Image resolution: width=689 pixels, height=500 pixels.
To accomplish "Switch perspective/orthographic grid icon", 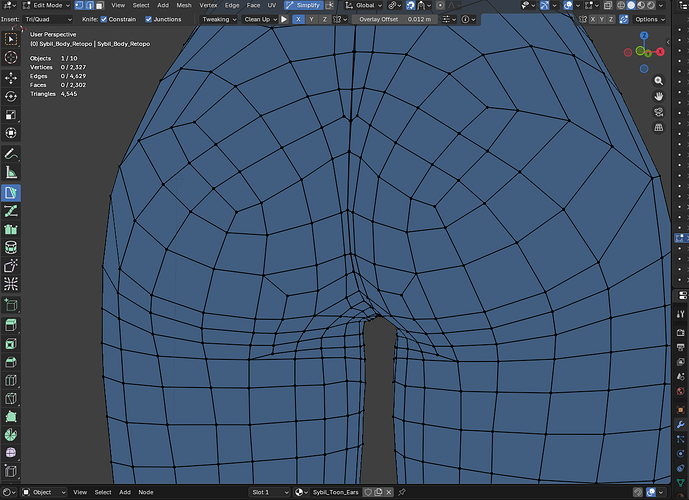I will point(658,127).
